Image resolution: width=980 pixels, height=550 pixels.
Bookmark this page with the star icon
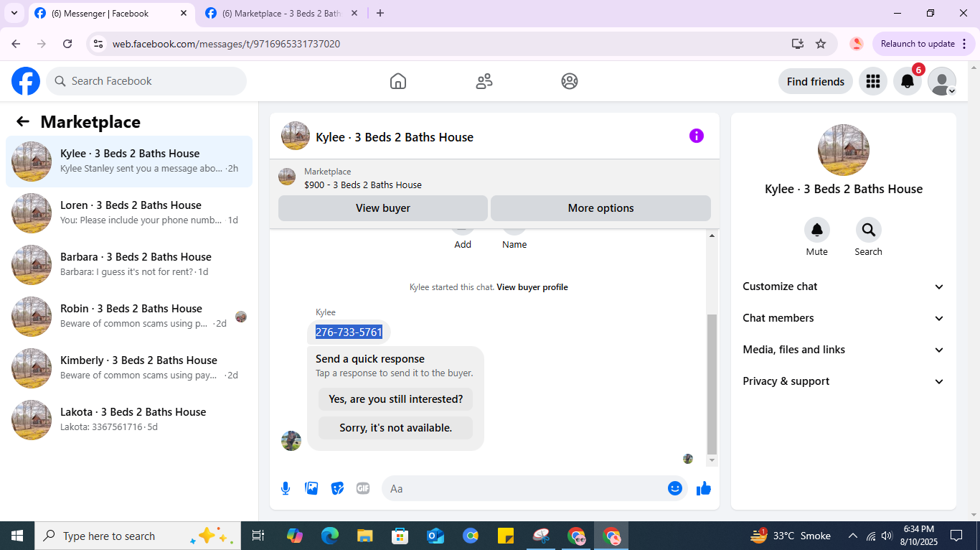point(821,44)
